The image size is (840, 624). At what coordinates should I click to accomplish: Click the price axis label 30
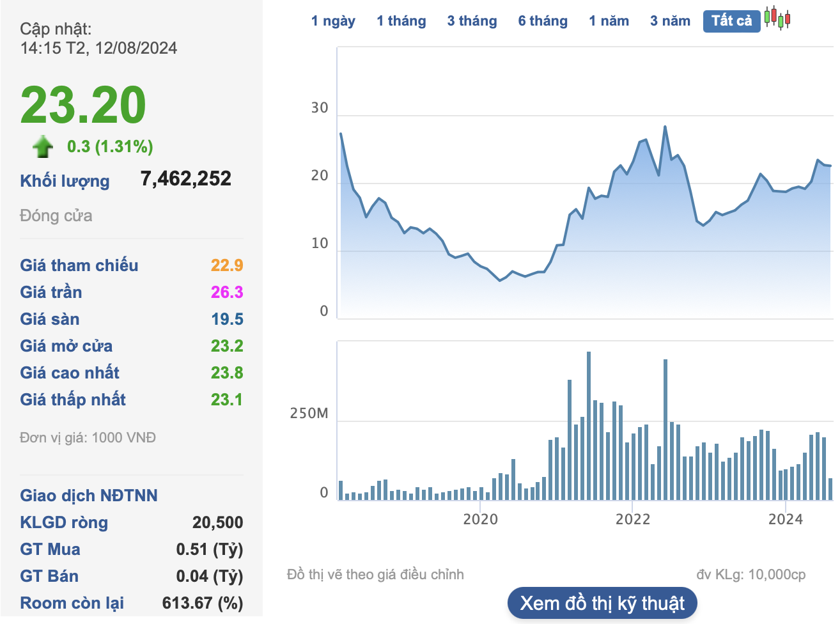click(320, 108)
